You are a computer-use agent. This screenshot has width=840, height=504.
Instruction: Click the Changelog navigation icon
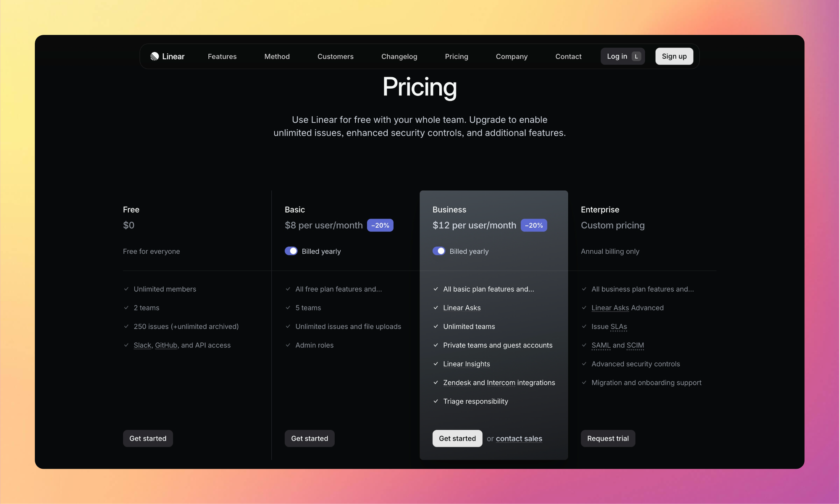click(399, 56)
